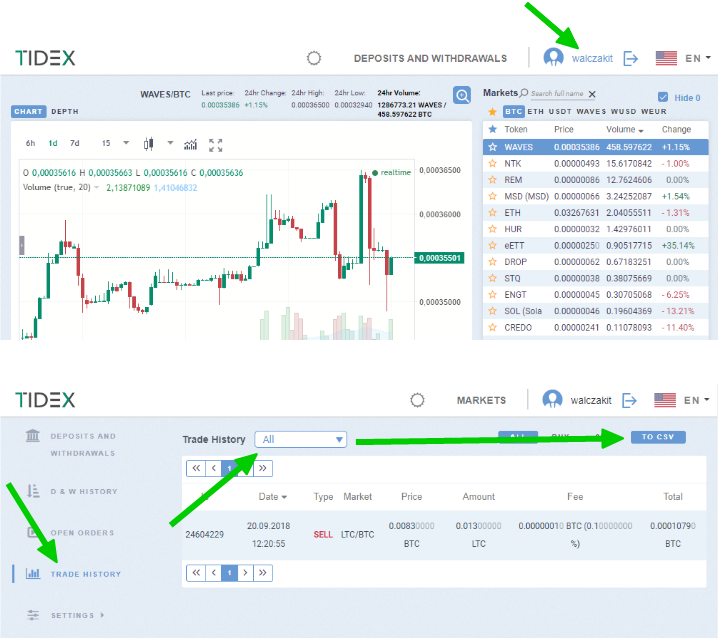718x638 pixels.
Task: Go to next page in lower pagination
Action: pyautogui.click(x=245, y=573)
